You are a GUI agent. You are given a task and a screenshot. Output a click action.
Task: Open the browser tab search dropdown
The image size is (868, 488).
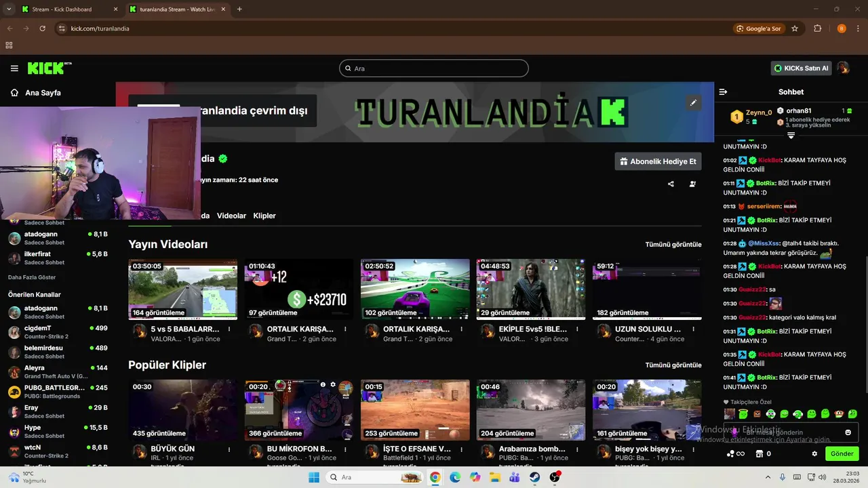9,9
